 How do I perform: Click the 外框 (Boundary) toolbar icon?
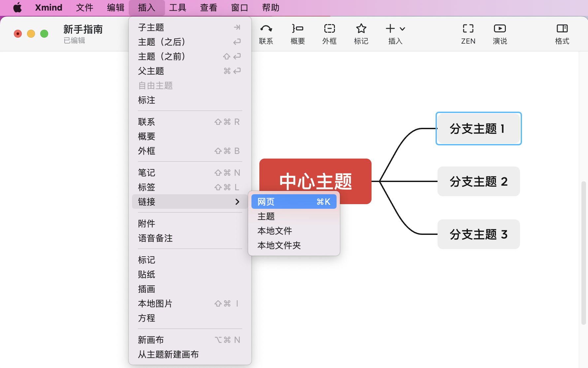329,33
